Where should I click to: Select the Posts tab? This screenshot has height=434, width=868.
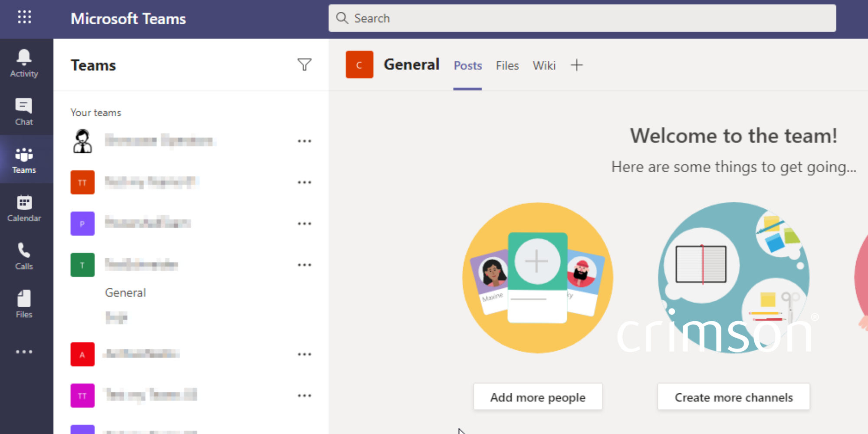click(467, 66)
